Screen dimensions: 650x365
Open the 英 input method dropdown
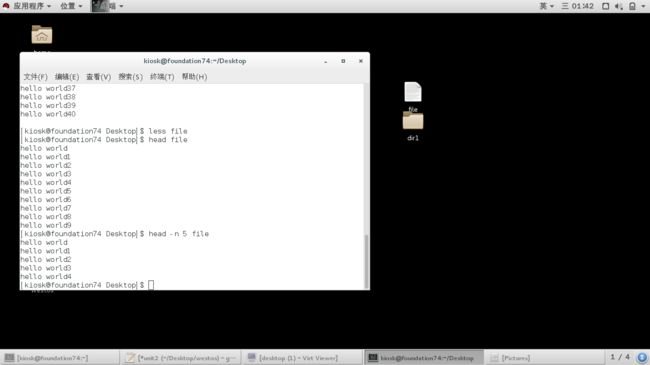(546, 6)
